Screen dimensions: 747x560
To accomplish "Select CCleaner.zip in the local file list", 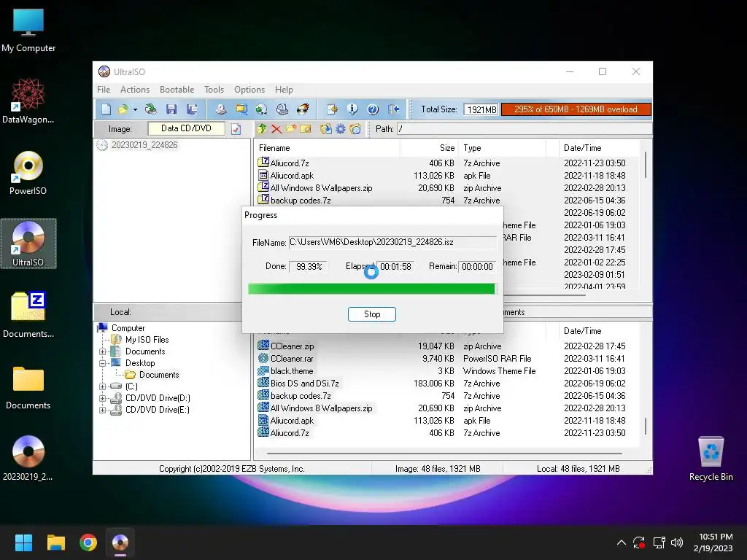I will (292, 346).
